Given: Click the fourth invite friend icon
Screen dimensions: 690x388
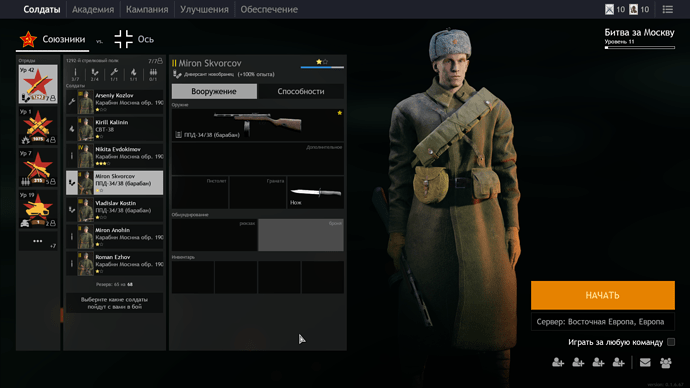Looking at the screenshot, I should coord(619,362).
